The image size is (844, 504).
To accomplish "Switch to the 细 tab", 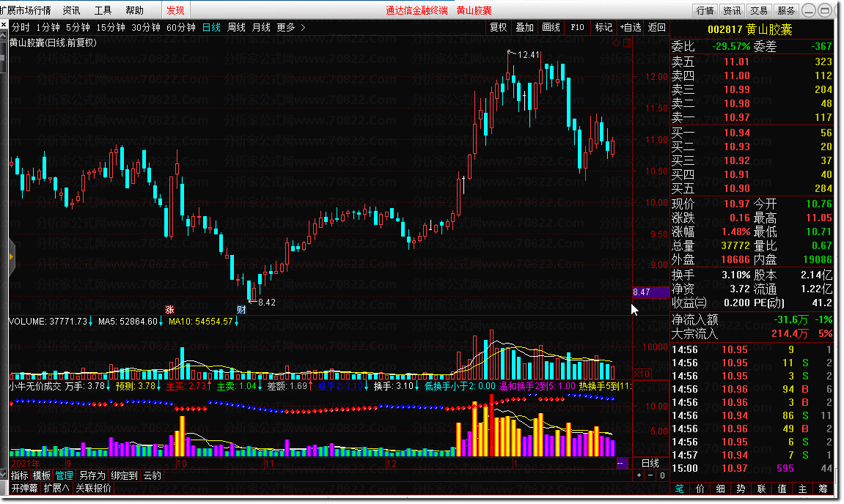I will [x=720, y=489].
